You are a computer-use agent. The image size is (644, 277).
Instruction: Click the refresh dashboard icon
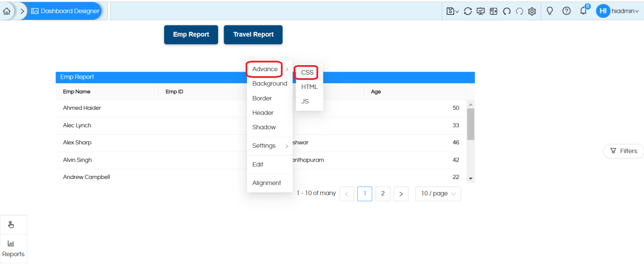point(468,11)
